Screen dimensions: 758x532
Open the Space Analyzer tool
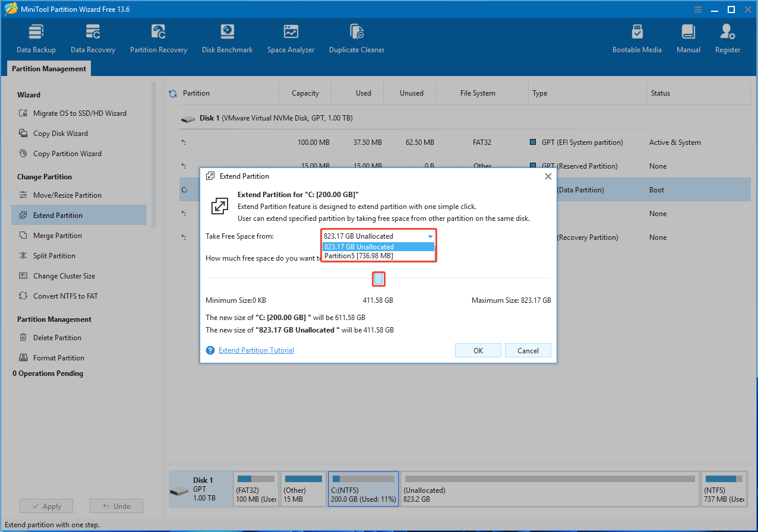290,37
